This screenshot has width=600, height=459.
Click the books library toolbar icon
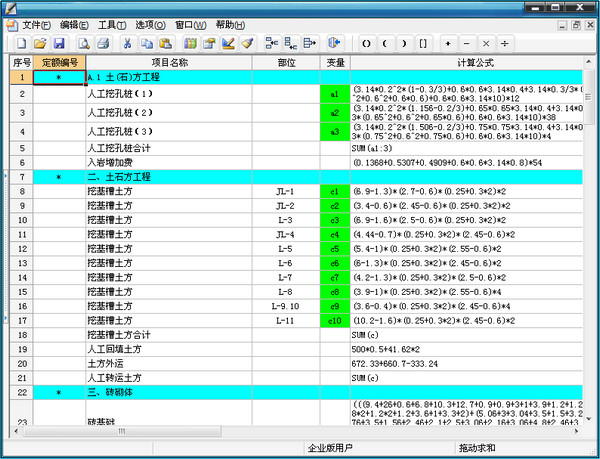tap(190, 44)
